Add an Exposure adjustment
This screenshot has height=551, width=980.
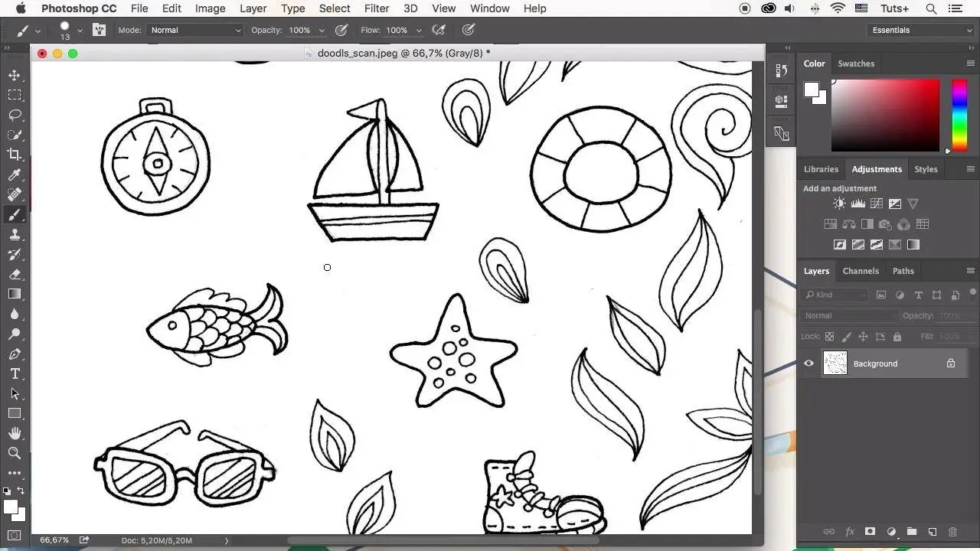click(895, 204)
